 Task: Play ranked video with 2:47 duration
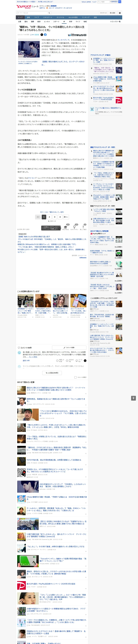point(119,221)
